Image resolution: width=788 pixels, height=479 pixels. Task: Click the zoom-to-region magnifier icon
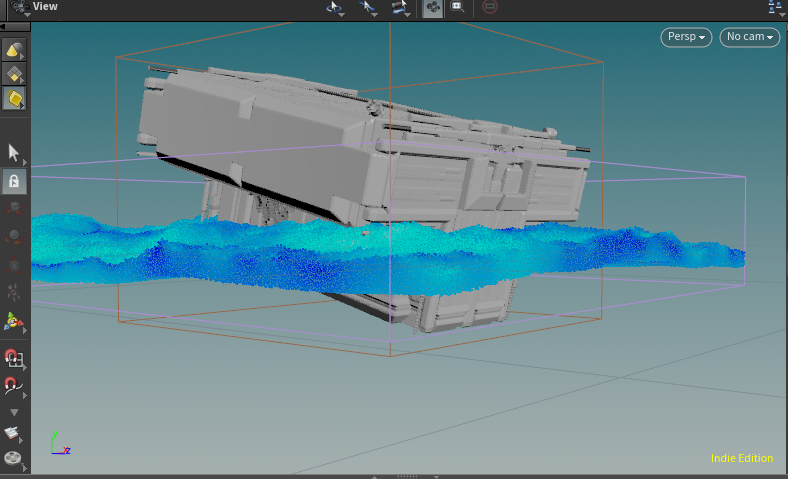coord(457,7)
